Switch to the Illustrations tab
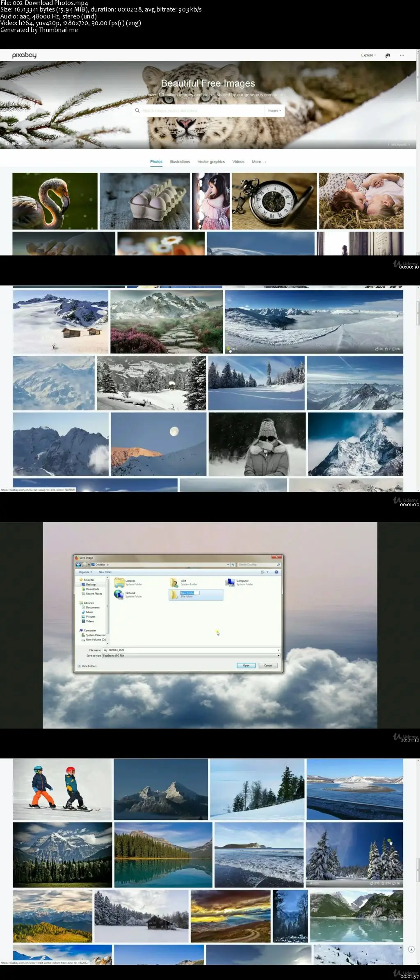420x980 pixels. 180,162
